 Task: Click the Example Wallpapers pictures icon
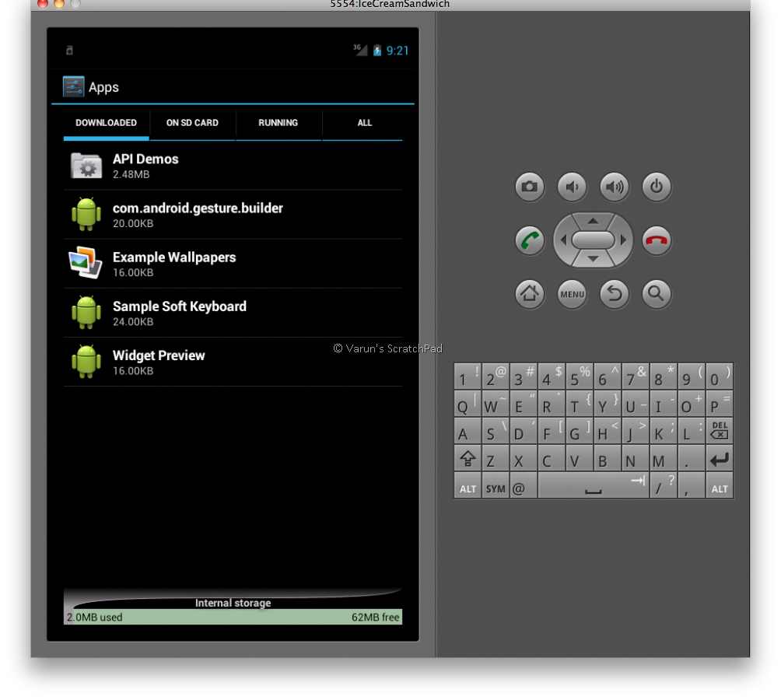pos(86,262)
